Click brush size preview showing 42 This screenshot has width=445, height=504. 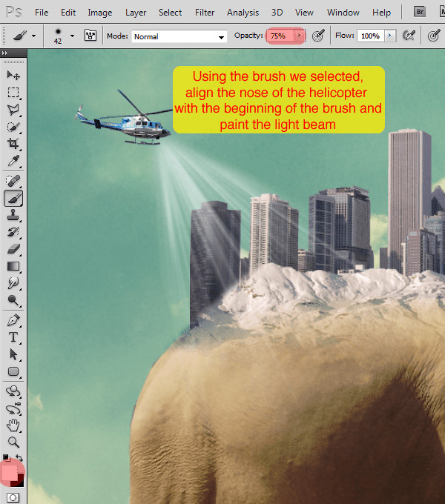(58, 36)
